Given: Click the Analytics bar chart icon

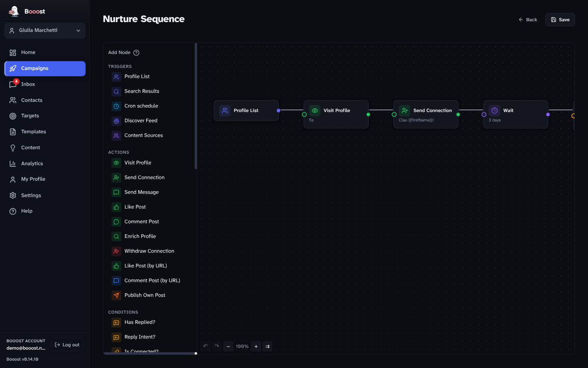Looking at the screenshot, I should point(13,164).
